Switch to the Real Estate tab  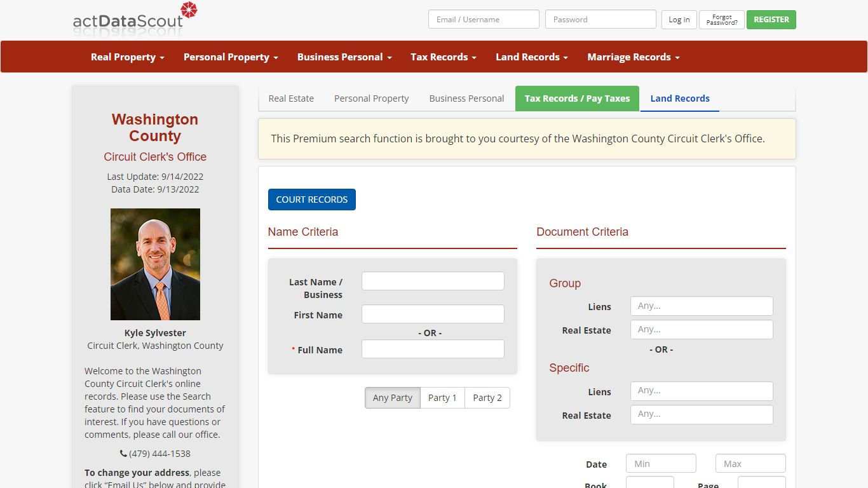click(x=291, y=98)
